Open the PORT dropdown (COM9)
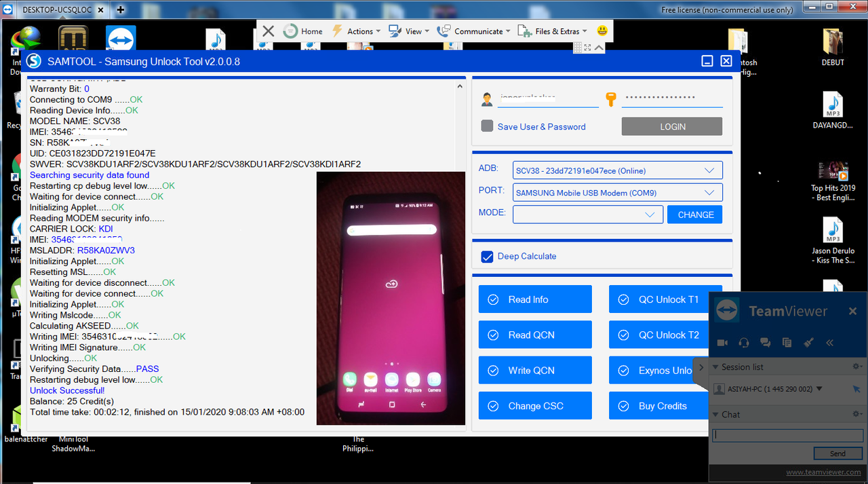 [x=618, y=193]
